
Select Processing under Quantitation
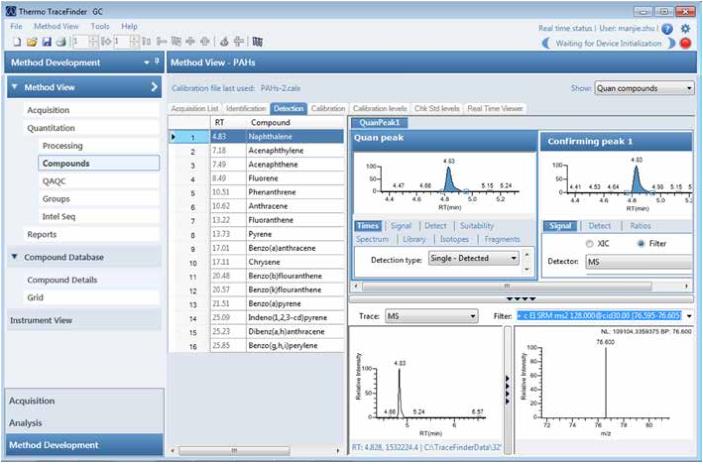63,146
